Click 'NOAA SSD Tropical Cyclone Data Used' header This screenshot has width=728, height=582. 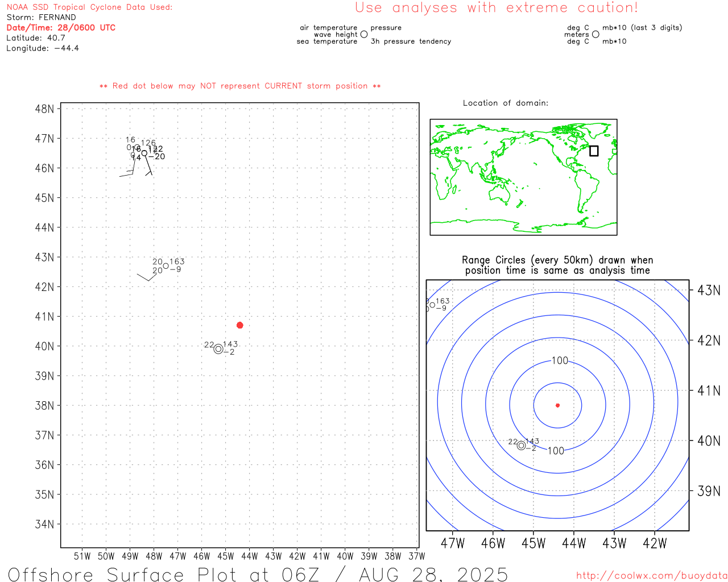coord(89,7)
